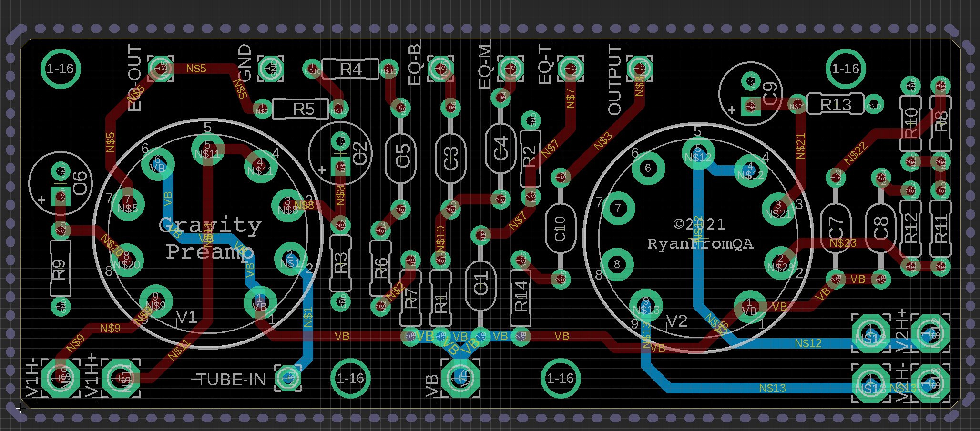Click pin 5 of tube socket V2
The width and height of the screenshot is (980, 431).
point(698,153)
